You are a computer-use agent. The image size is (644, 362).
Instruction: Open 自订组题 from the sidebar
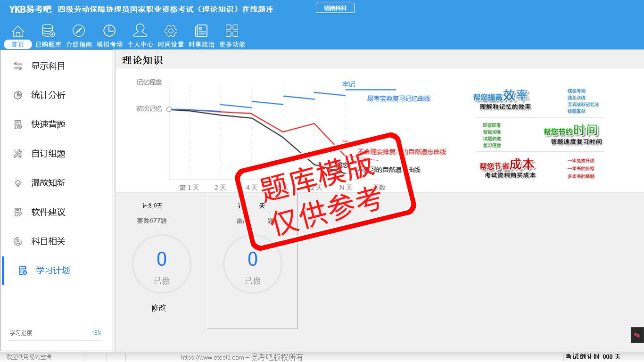48,154
